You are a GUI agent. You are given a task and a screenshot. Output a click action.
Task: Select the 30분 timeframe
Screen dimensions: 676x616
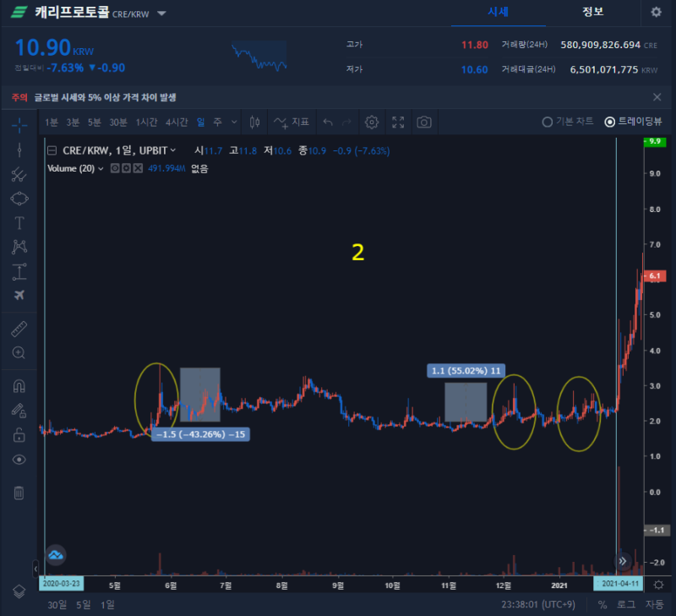pyautogui.click(x=118, y=123)
